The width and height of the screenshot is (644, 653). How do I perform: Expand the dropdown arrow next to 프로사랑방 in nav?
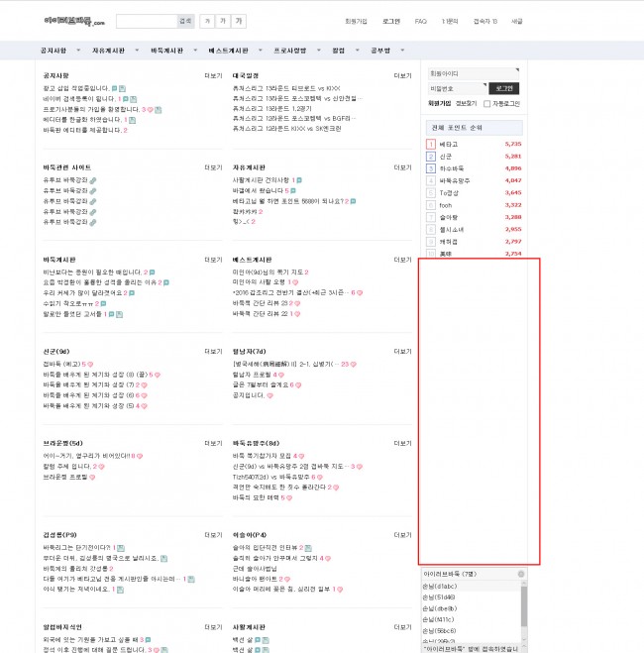tap(318, 51)
